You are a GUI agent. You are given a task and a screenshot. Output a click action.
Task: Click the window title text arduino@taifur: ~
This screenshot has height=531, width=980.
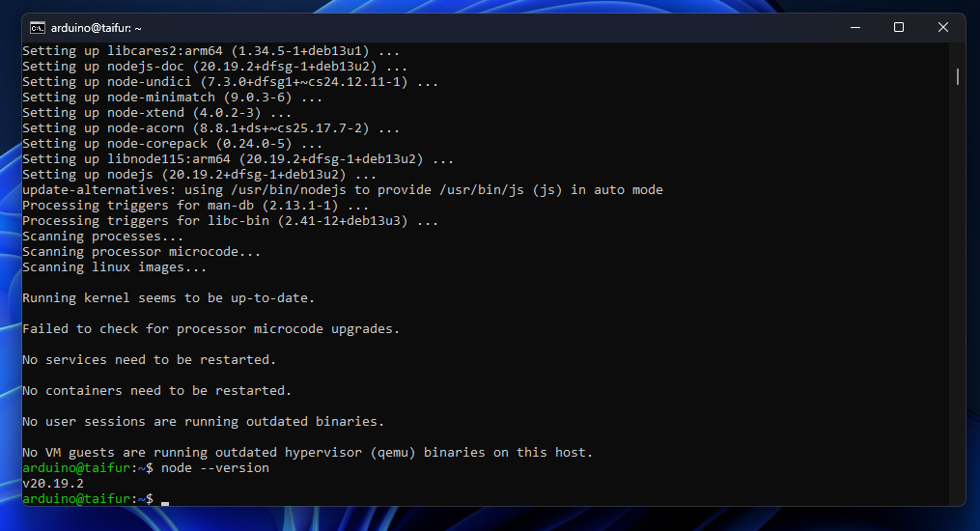pos(97,28)
